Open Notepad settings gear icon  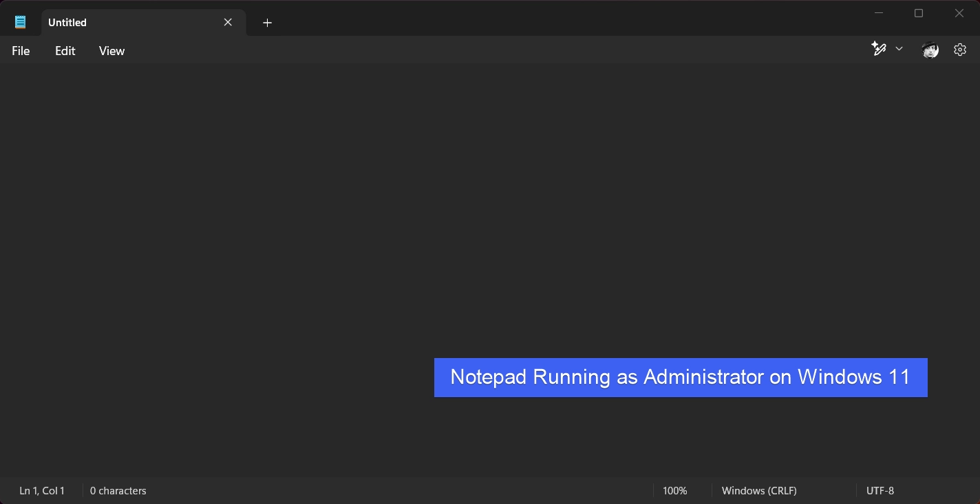pos(960,50)
